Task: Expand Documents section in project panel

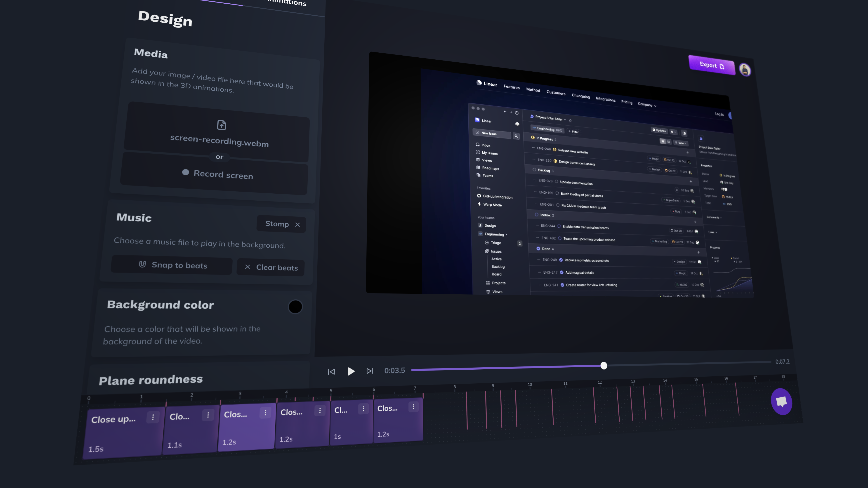Action: (x=714, y=217)
